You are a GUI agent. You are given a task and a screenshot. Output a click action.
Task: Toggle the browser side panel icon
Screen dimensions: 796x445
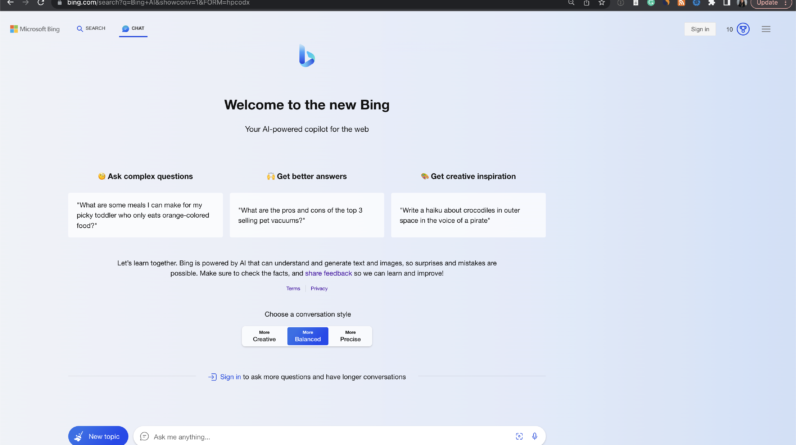click(727, 3)
